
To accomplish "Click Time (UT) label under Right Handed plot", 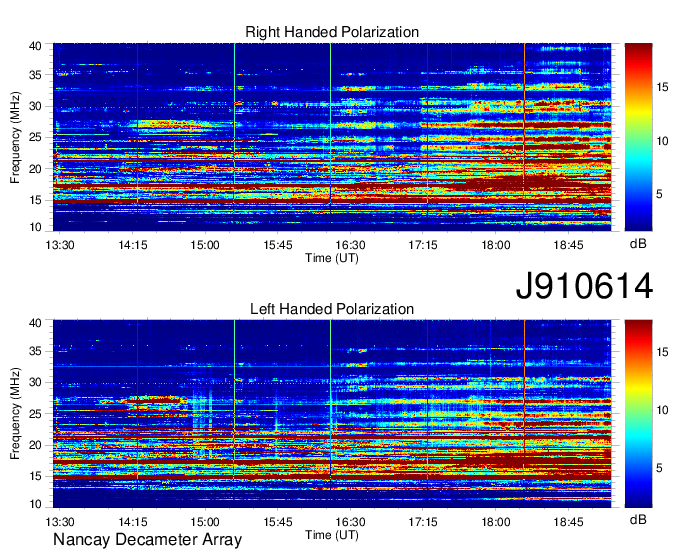I will 332,258.
